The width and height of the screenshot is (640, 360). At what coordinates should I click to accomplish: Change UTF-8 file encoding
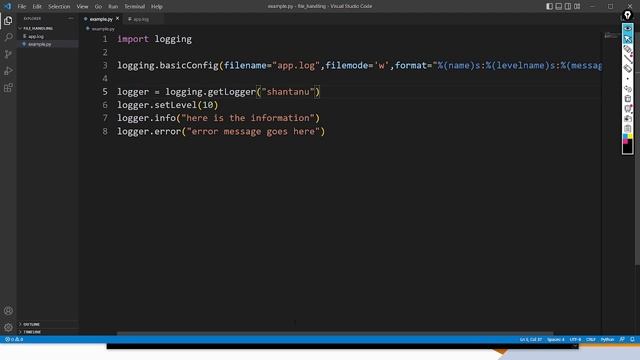[575, 340]
